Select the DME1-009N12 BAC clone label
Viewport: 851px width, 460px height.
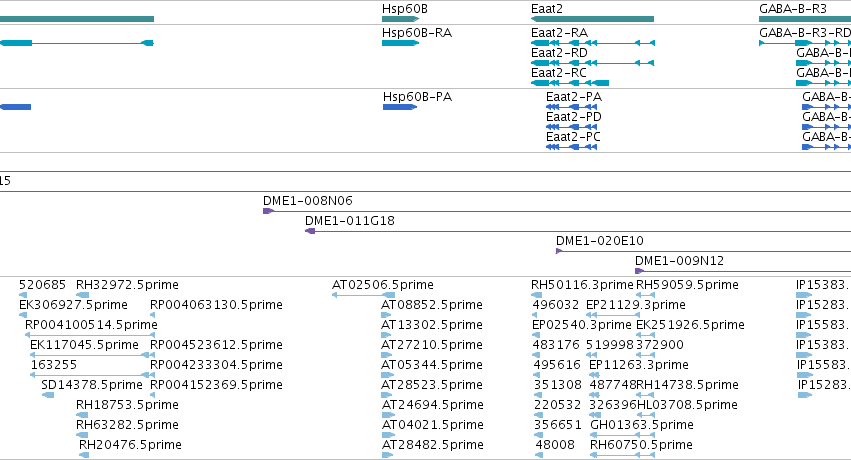(679, 261)
